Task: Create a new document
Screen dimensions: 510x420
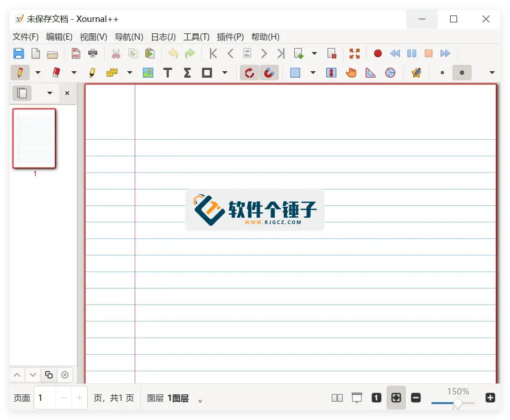Action: [x=36, y=53]
